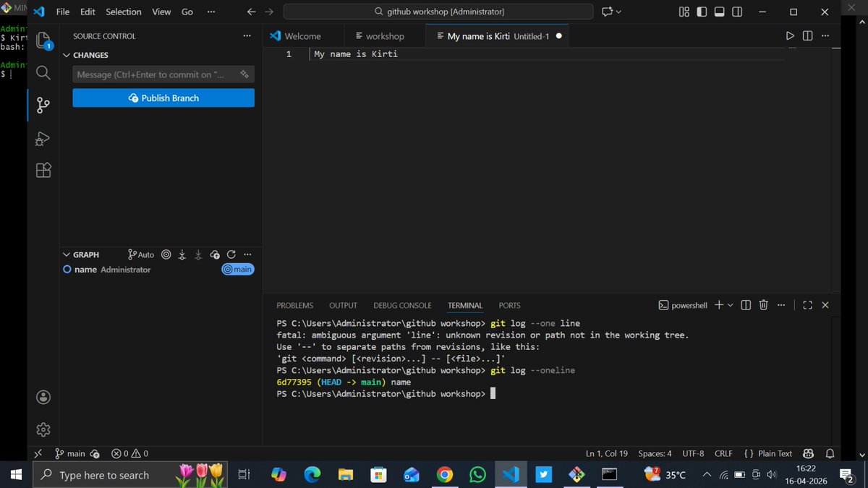The width and height of the screenshot is (868, 488).
Task: Open the File menu
Action: click(63, 12)
